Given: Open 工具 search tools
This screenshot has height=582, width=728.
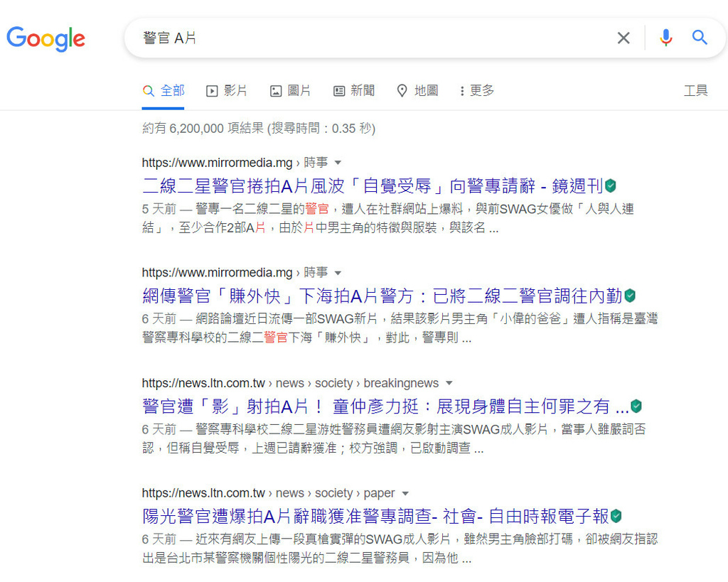Looking at the screenshot, I should tap(695, 90).
